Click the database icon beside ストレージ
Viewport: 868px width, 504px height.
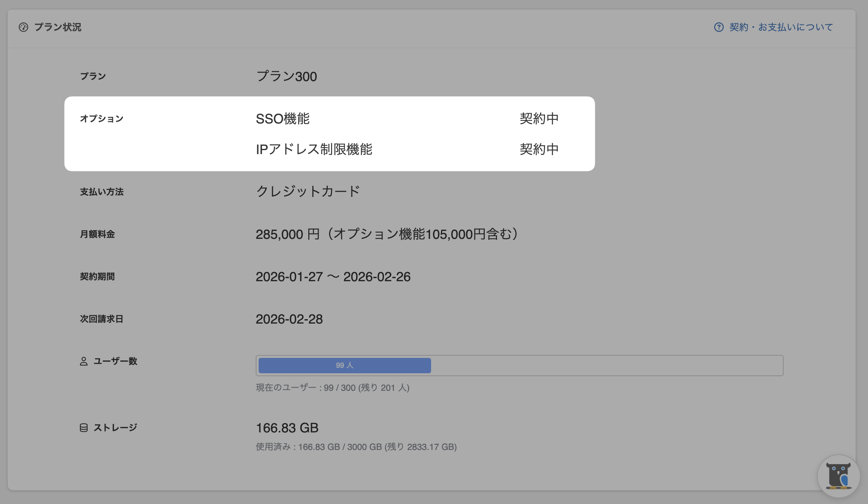click(84, 428)
